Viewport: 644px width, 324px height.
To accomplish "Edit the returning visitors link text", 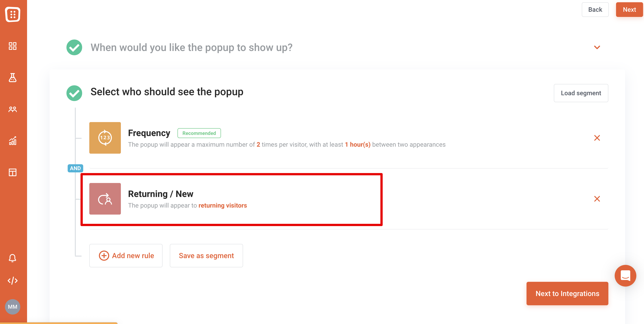I will pyautogui.click(x=223, y=205).
